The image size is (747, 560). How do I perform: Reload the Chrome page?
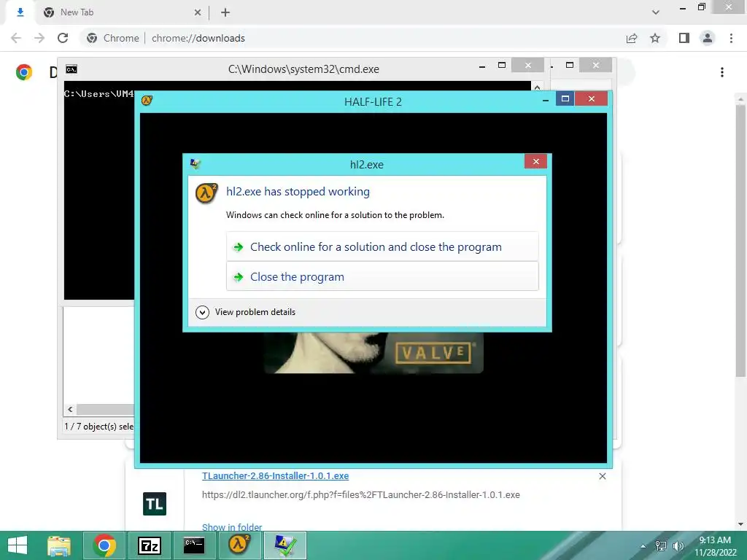tap(63, 38)
